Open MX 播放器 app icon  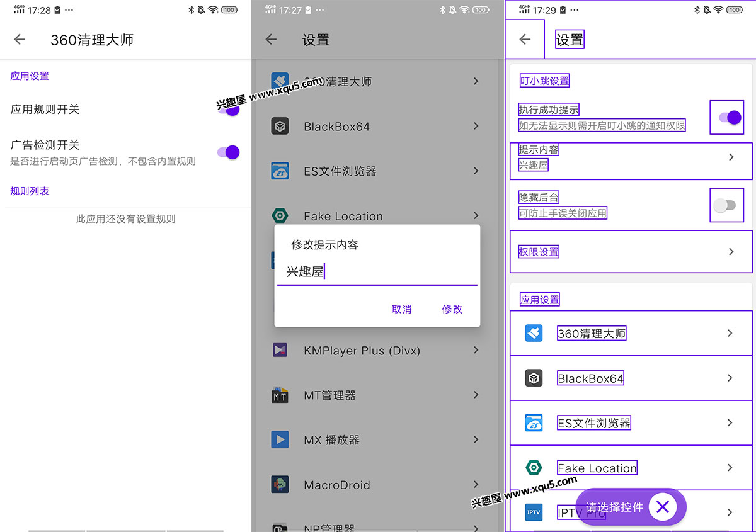[x=280, y=439]
